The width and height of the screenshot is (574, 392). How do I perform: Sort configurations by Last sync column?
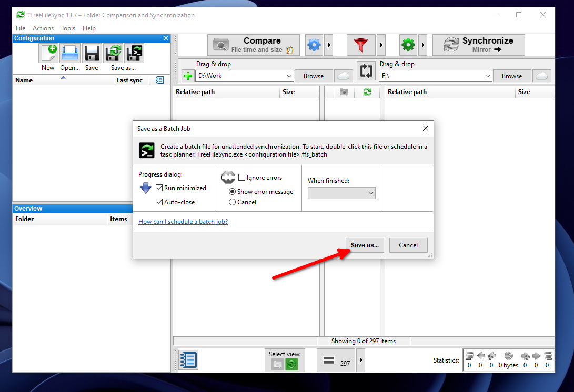[x=131, y=80]
